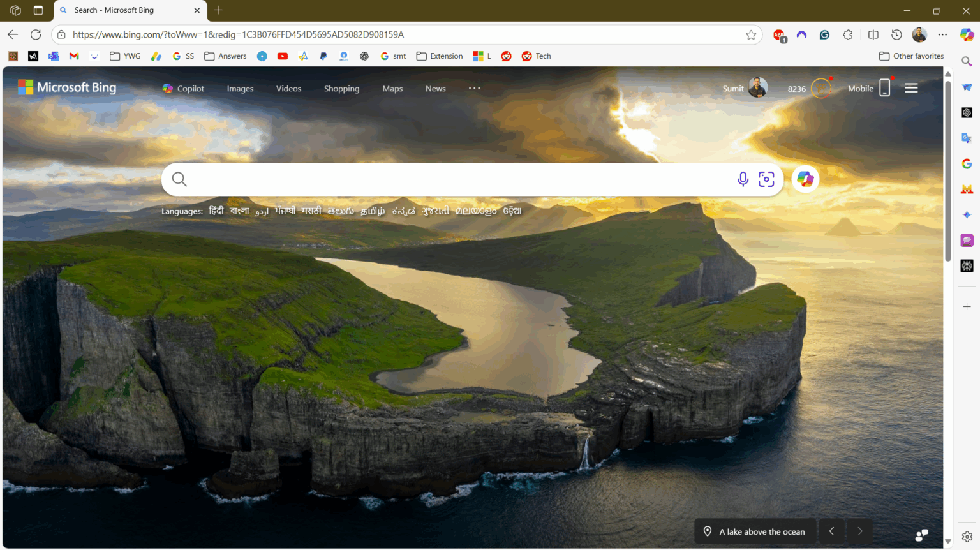Switch to the News tab
The width and height of the screenshot is (980, 550).
click(x=435, y=89)
